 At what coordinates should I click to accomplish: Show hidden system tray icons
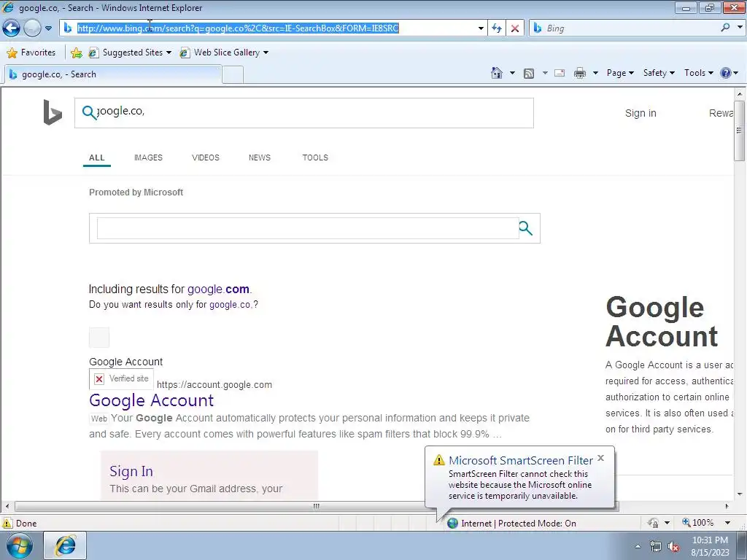638,546
